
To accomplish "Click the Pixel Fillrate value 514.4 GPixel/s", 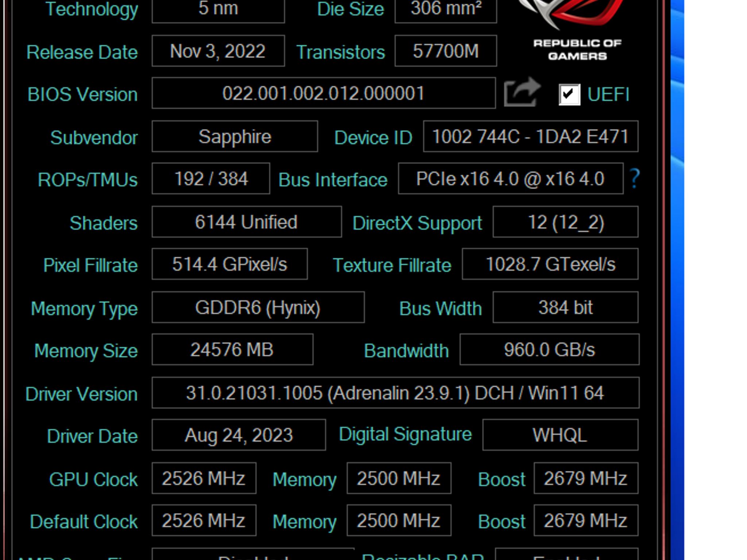I will pos(229,264).
